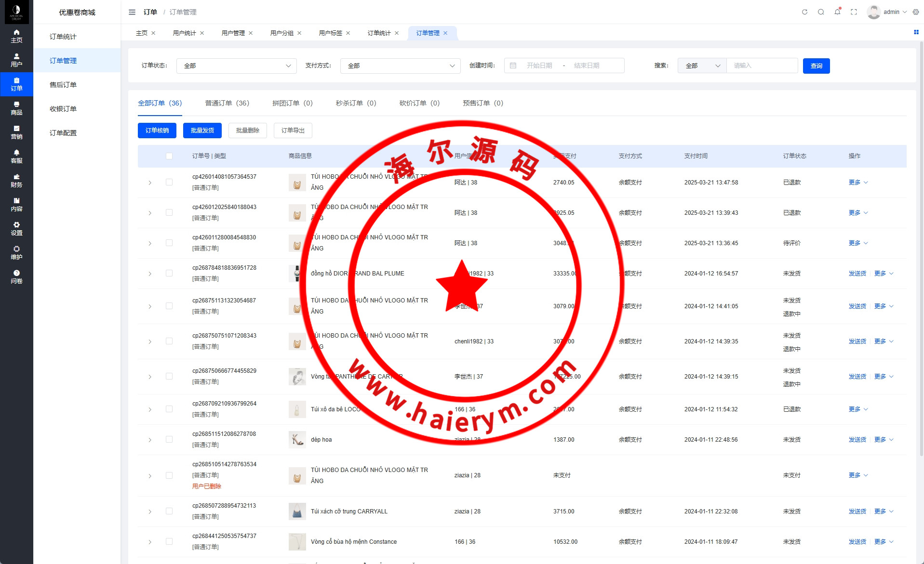Image resolution: width=924 pixels, height=564 pixels.
Task: Toggle fullscreen mode icon
Action: click(x=854, y=12)
